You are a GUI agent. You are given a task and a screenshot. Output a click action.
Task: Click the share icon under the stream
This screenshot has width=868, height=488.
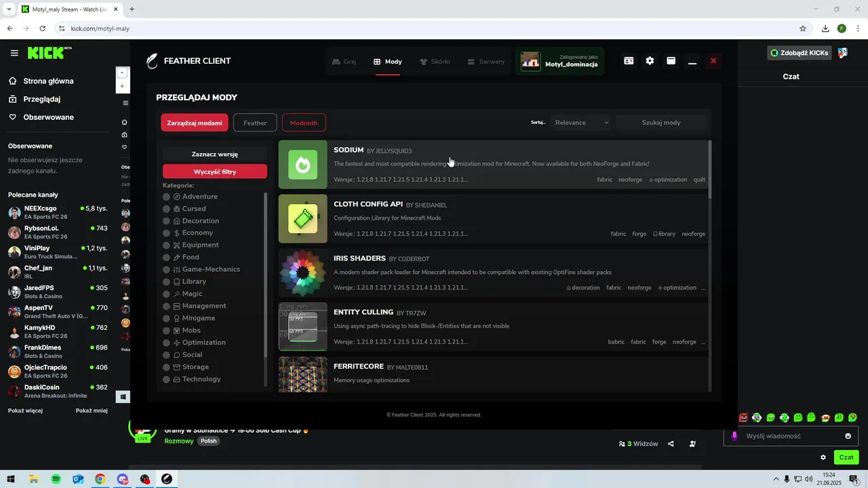(671, 444)
